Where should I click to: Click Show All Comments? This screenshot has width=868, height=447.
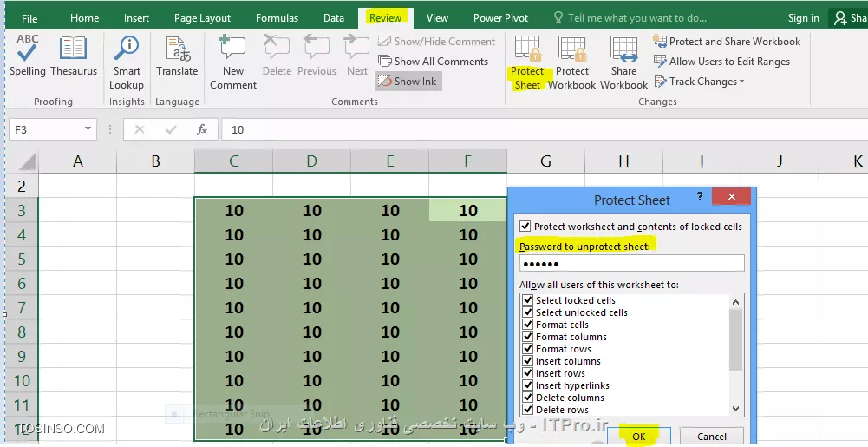click(x=433, y=62)
